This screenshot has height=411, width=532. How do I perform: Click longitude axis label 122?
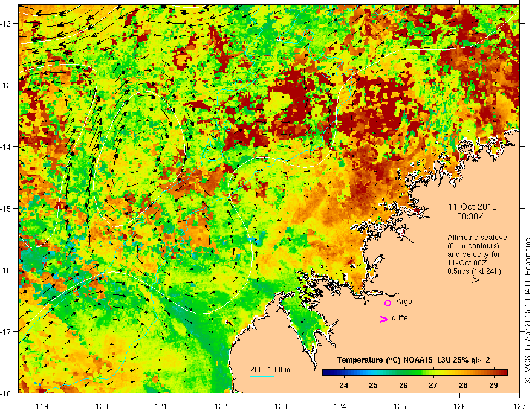coord(221,406)
